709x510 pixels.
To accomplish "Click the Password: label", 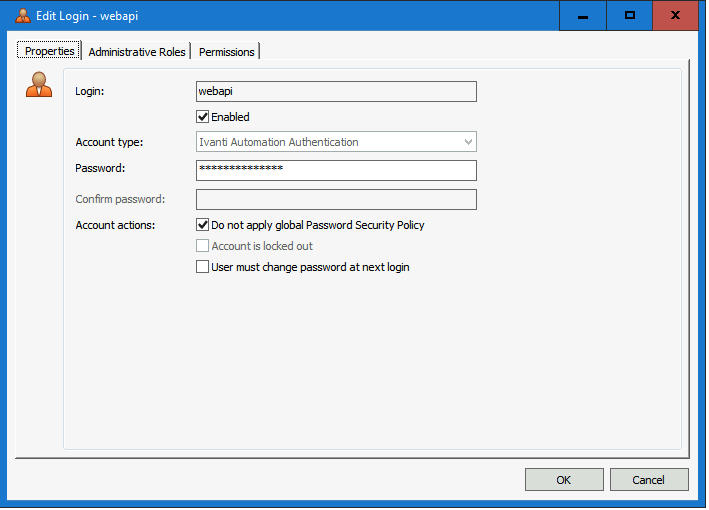I will (100, 168).
